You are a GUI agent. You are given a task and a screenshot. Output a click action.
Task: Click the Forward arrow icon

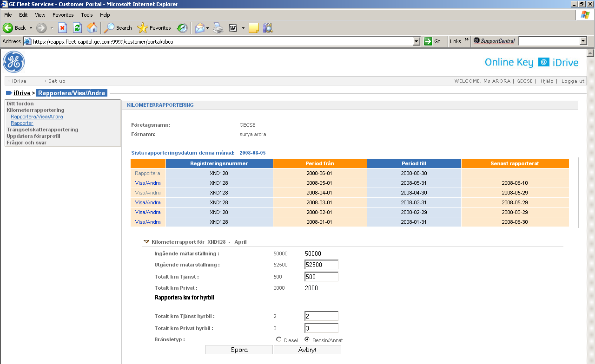coord(41,28)
